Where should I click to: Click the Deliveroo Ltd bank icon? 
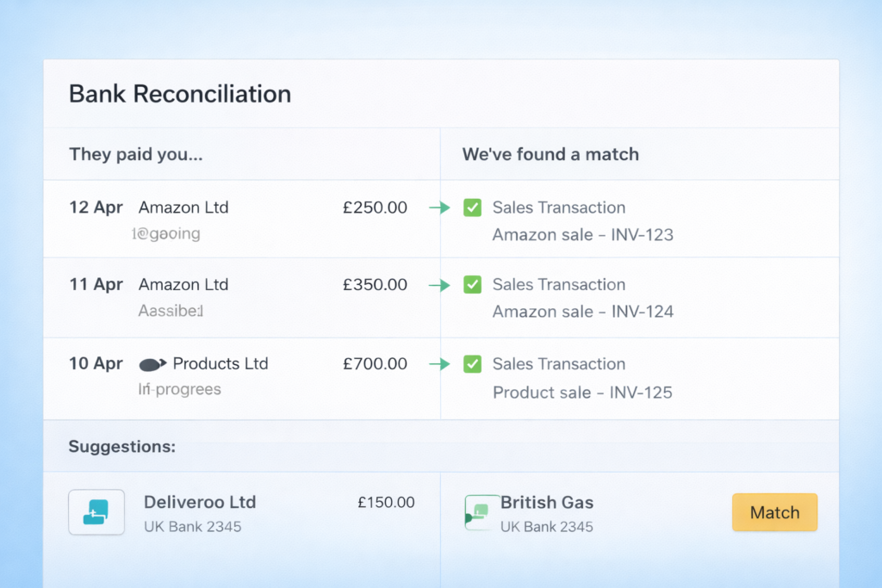click(96, 512)
